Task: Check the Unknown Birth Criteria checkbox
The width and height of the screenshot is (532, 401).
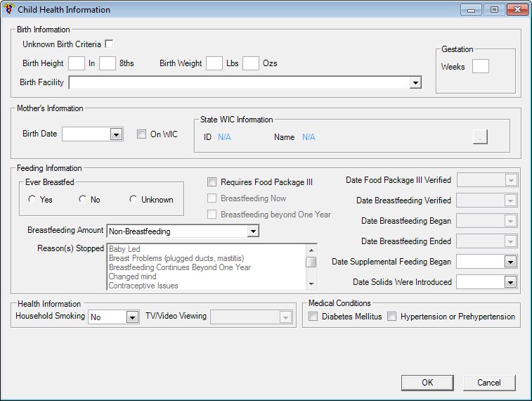Action: tap(109, 44)
